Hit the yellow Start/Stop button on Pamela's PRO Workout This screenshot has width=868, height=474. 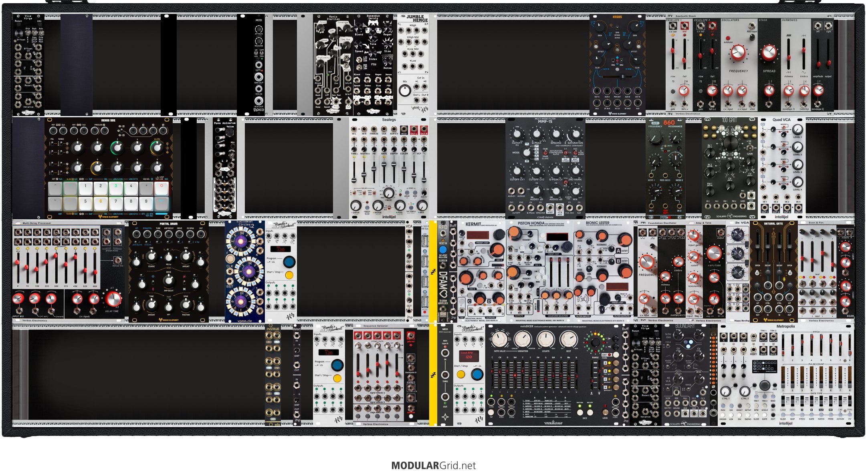[461, 374]
